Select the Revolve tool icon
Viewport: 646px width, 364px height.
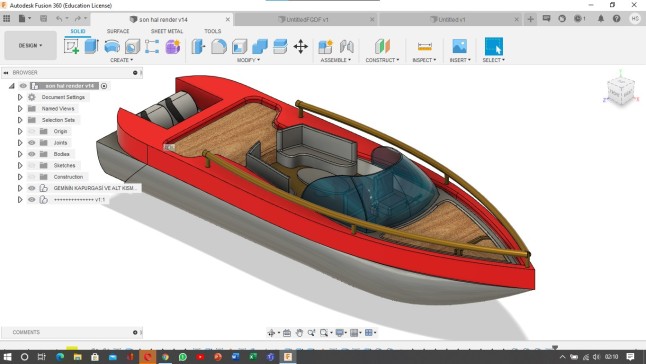112,46
